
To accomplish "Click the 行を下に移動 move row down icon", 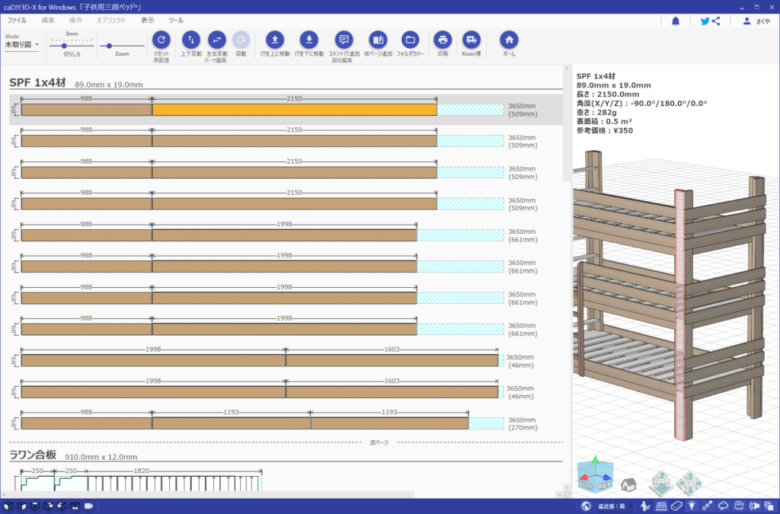I will coord(309,40).
